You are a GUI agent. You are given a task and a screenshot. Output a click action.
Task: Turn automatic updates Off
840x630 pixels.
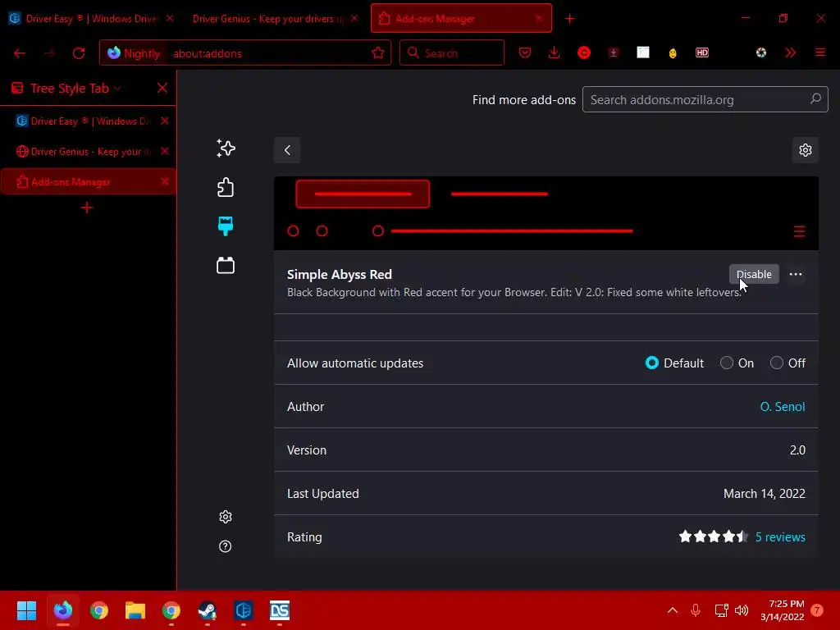pos(776,363)
